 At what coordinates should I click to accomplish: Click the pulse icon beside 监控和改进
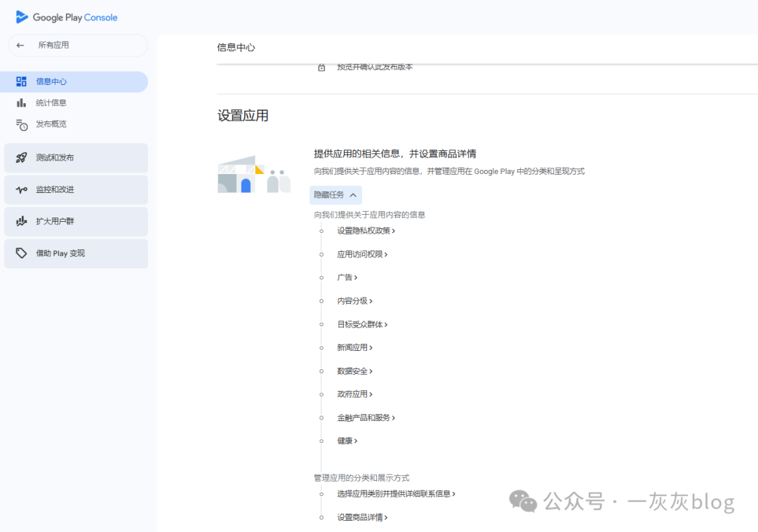click(21, 189)
